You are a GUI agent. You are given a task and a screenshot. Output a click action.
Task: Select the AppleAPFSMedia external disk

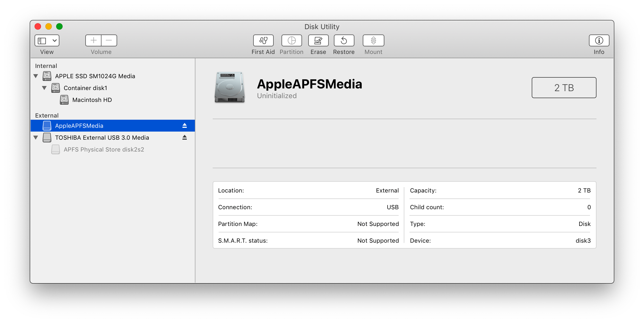(79, 125)
